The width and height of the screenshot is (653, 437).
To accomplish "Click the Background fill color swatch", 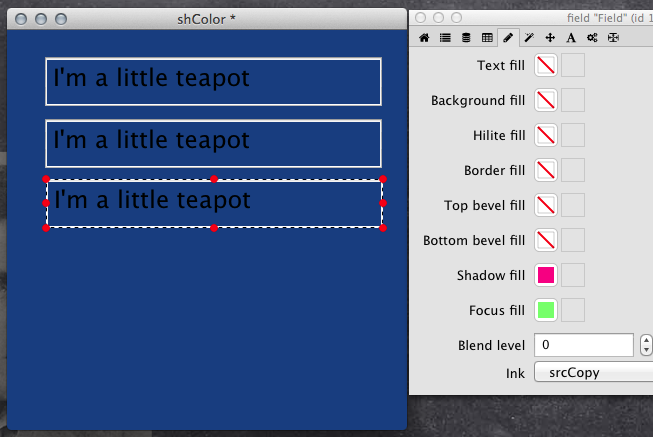I will point(546,101).
